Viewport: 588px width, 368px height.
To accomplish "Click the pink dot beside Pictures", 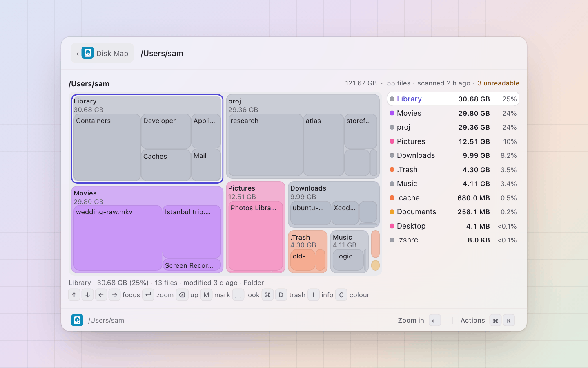I will (x=392, y=141).
